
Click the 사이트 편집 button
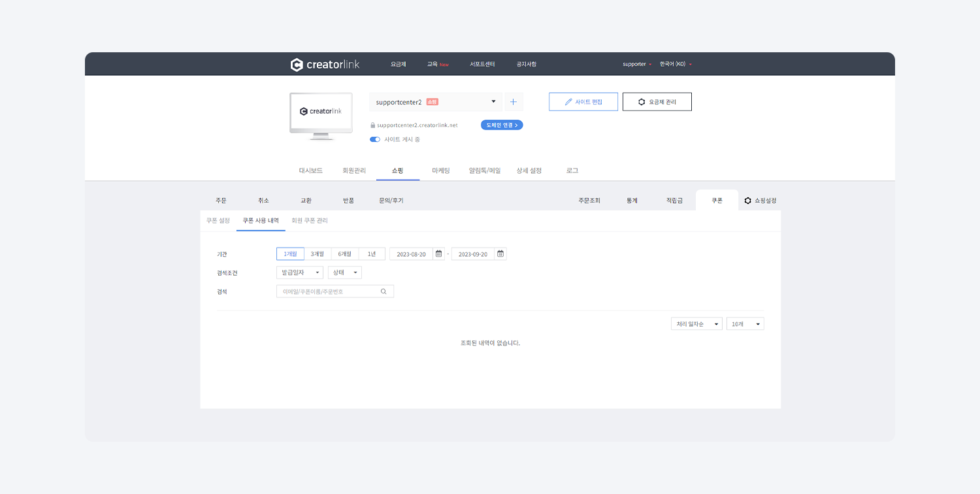click(583, 102)
